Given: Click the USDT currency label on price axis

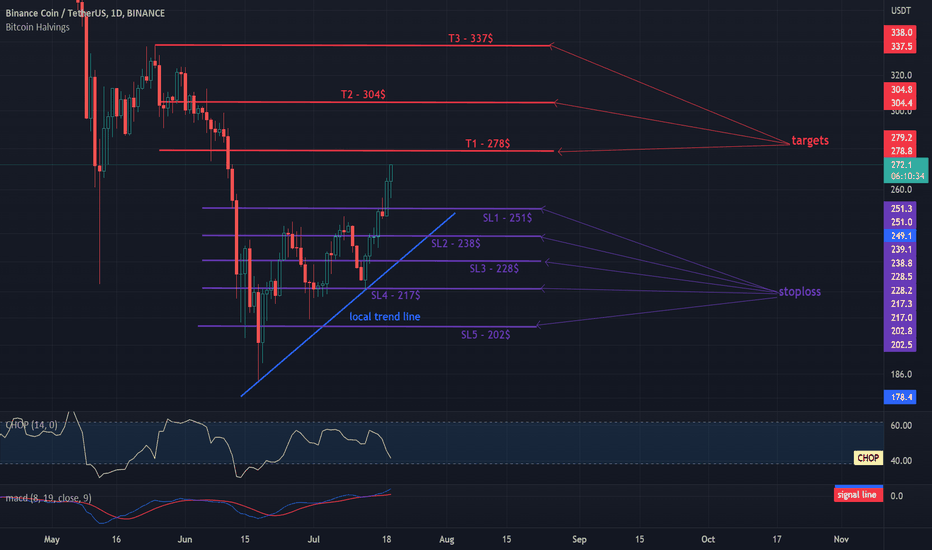Looking at the screenshot, I should (900, 11).
